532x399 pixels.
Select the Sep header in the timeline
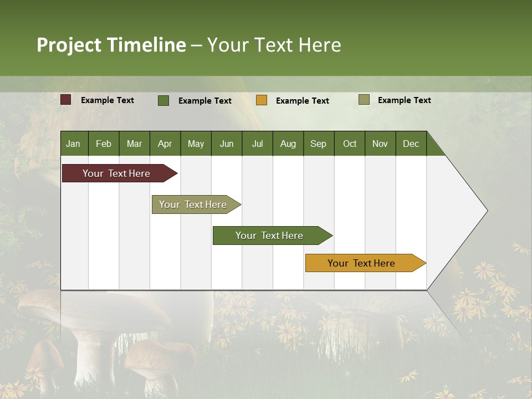coord(319,144)
